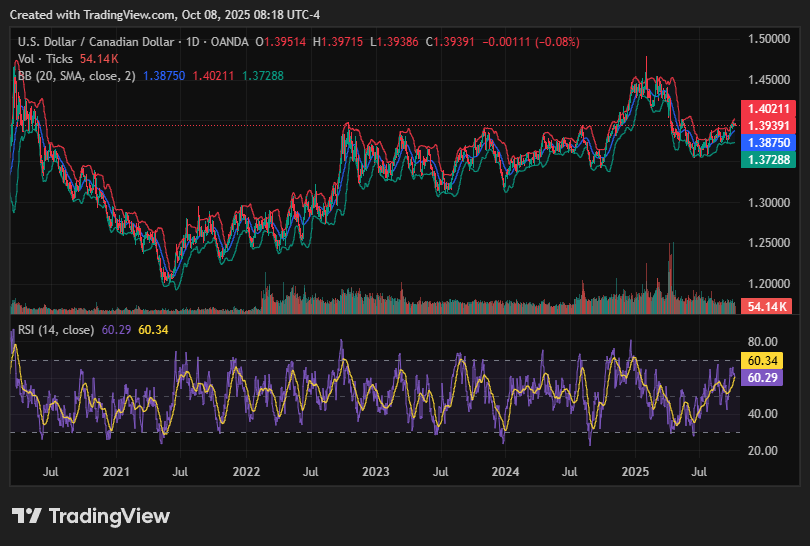Click the TradingView wordmark text
Screen dimensions: 810x546
[x=109, y=516]
